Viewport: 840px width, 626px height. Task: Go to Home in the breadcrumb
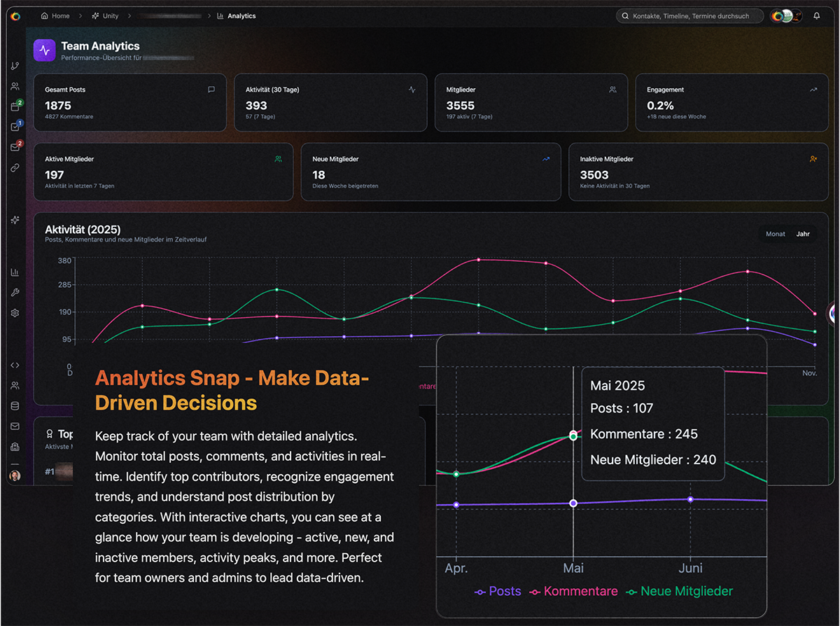coord(55,16)
